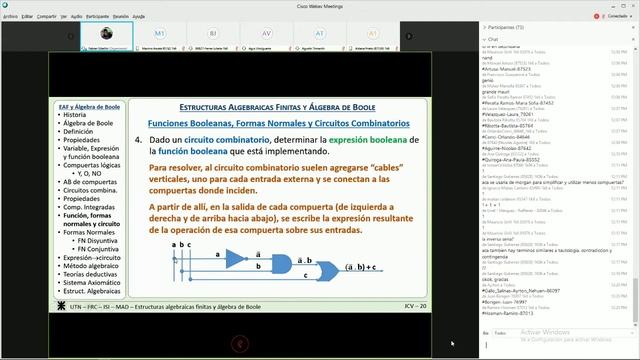Open the Ver menu
This screenshot has height=360, width=640.
click(x=64, y=17)
